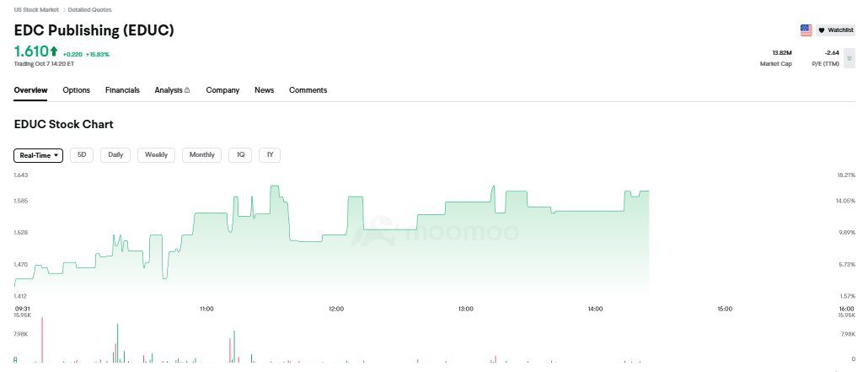Select the 1Y chart range
This screenshot has height=372, width=868.
click(271, 155)
